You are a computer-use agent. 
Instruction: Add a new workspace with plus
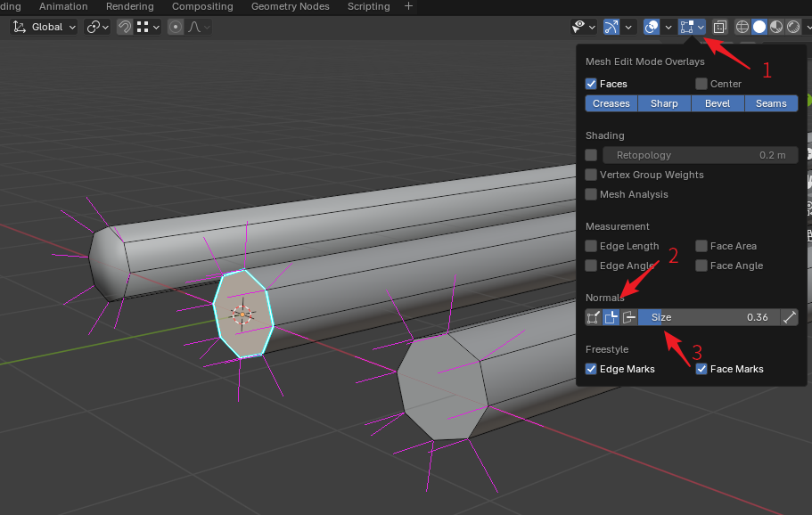408,6
